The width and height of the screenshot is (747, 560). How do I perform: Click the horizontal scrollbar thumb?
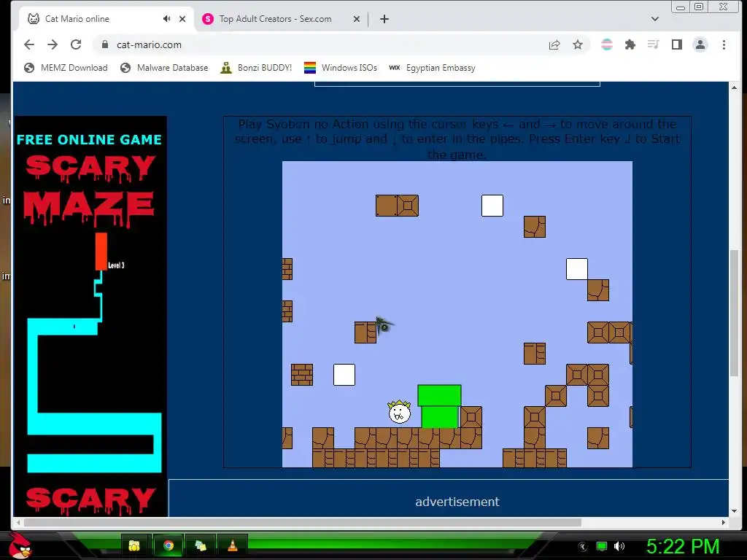(303, 522)
